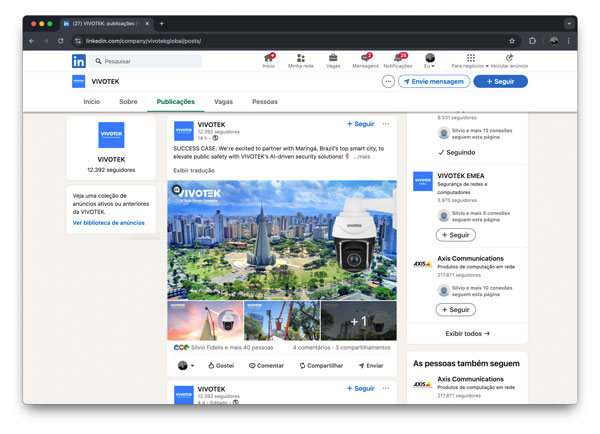The image size is (600, 434).
Task: Click the Comentar button
Action: [267, 365]
